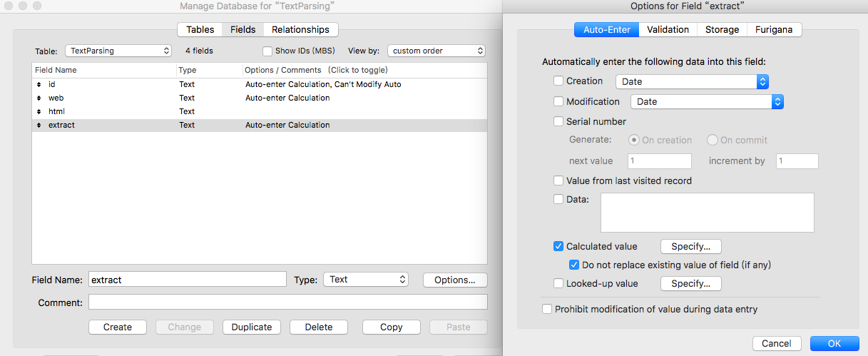Select the html field row
The height and width of the screenshot is (356, 868).
point(260,111)
